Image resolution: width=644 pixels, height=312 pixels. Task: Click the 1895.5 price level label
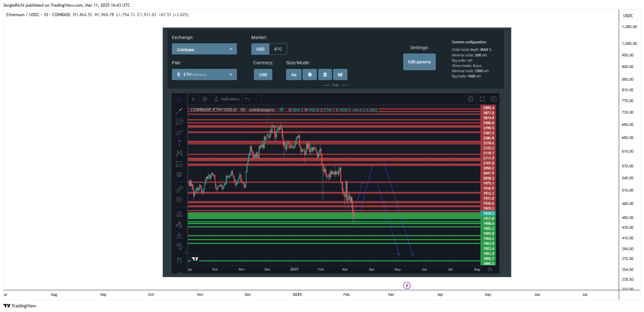click(489, 264)
